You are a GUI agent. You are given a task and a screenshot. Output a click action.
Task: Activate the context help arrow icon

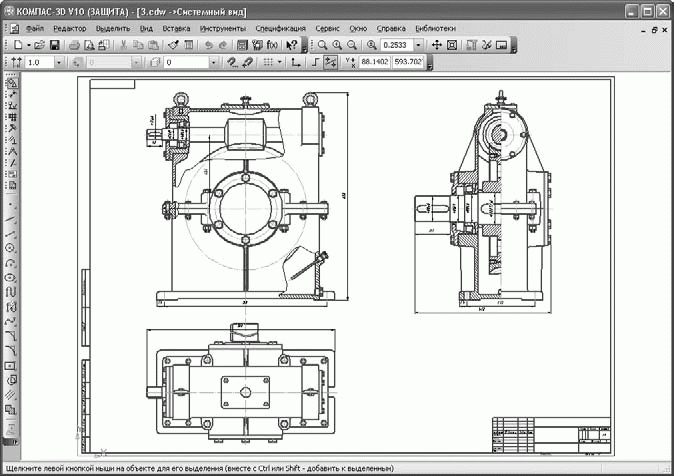pyautogui.click(x=291, y=45)
